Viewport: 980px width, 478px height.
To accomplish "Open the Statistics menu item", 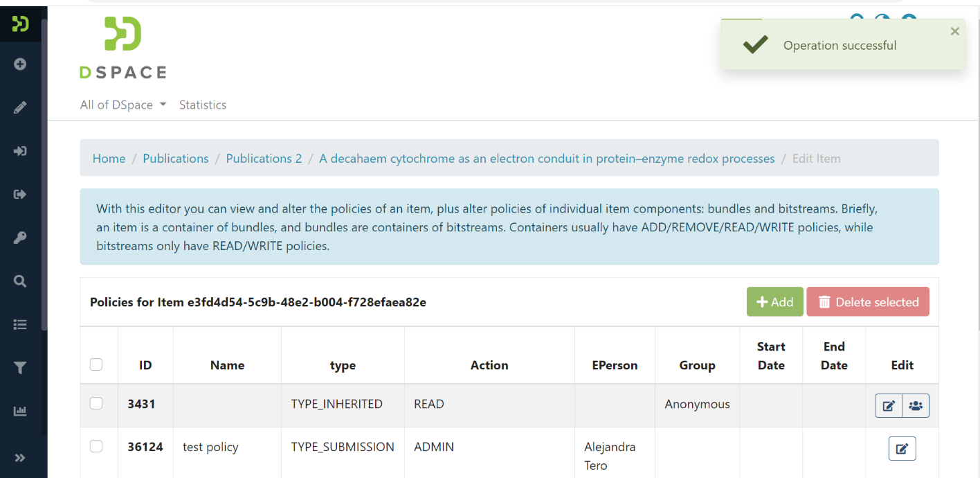I will pos(203,105).
